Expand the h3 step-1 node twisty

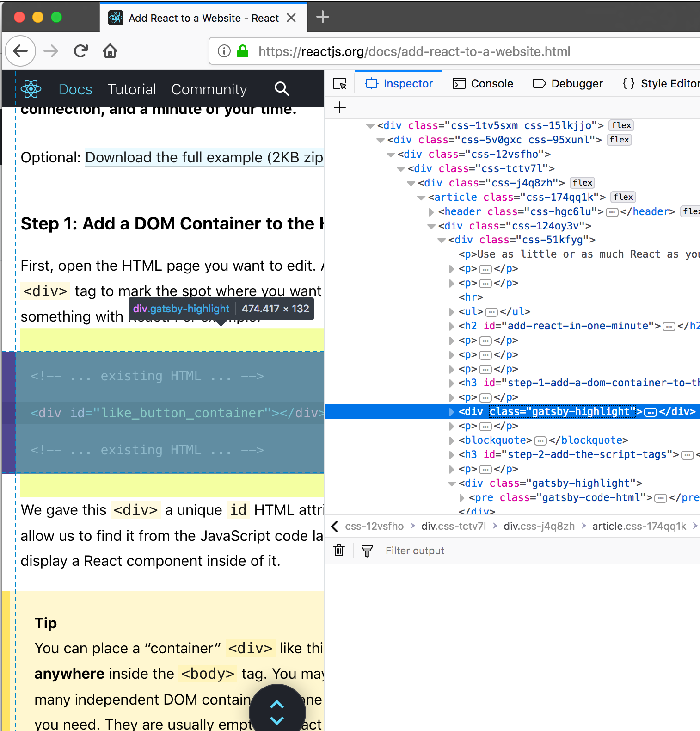[x=452, y=383]
